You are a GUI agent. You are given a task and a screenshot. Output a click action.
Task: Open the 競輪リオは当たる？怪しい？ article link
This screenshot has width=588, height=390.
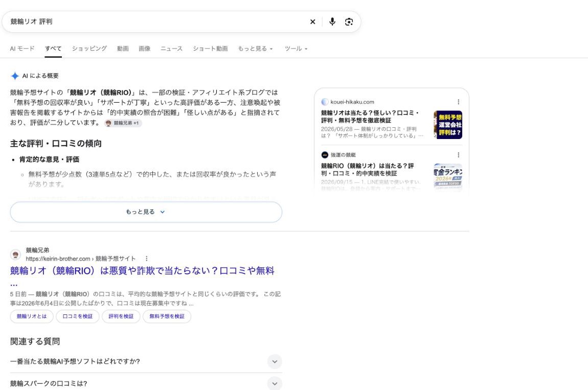click(x=370, y=116)
